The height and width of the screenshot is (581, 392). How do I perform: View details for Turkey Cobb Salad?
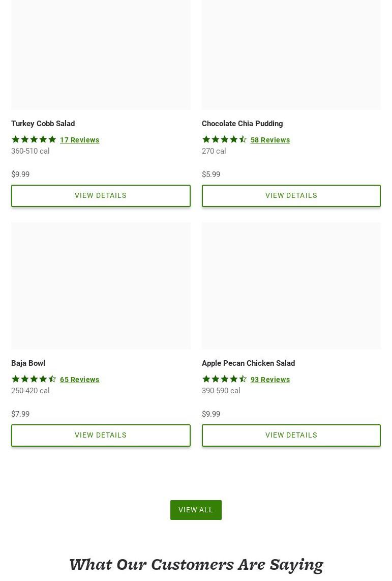(x=101, y=196)
